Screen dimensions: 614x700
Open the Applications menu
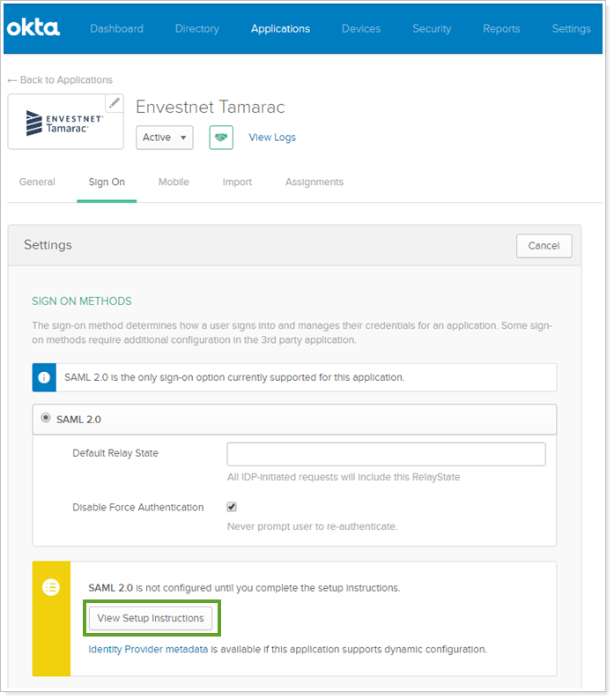click(x=280, y=28)
